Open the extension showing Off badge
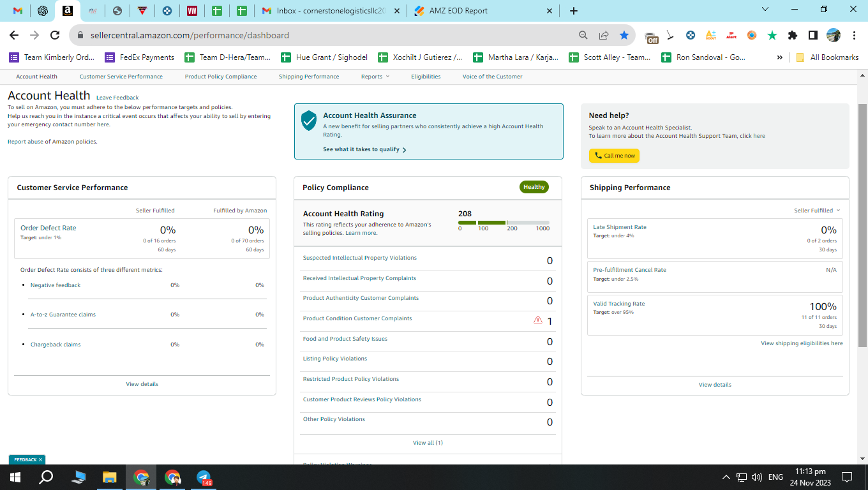 coord(651,36)
